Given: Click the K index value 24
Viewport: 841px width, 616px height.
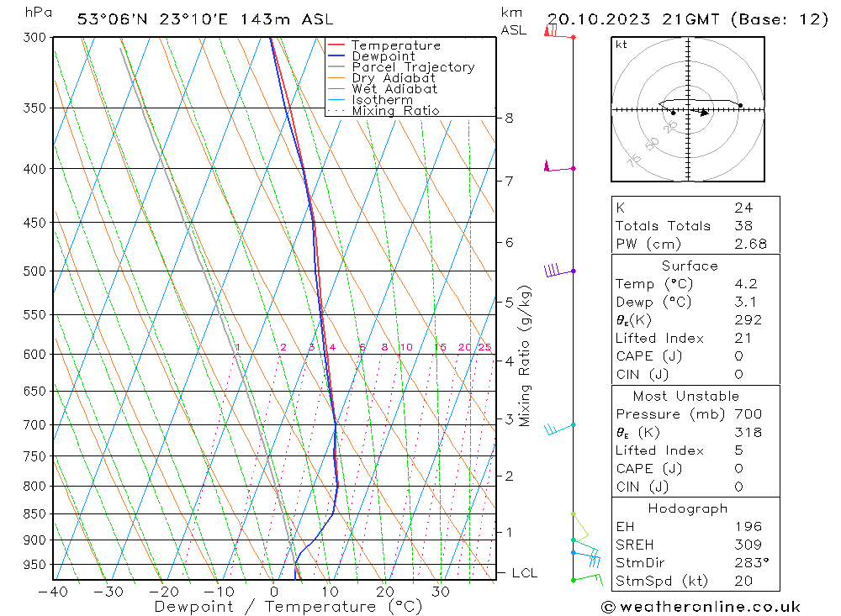Looking at the screenshot, I should click(744, 208).
